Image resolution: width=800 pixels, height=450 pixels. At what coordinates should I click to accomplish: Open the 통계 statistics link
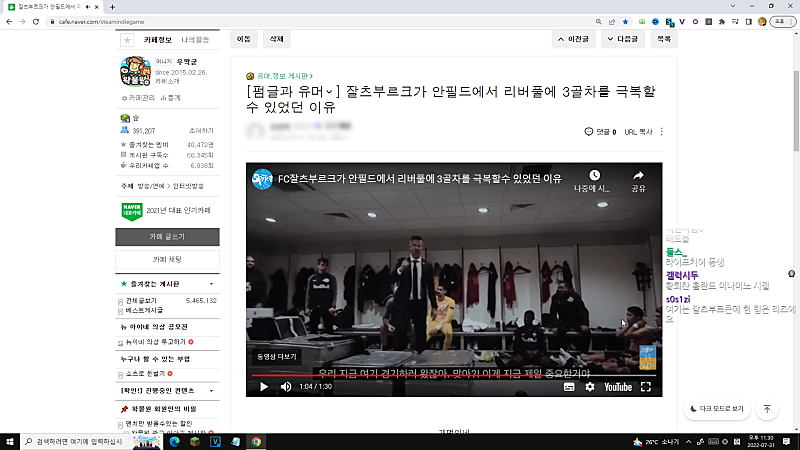(170, 97)
